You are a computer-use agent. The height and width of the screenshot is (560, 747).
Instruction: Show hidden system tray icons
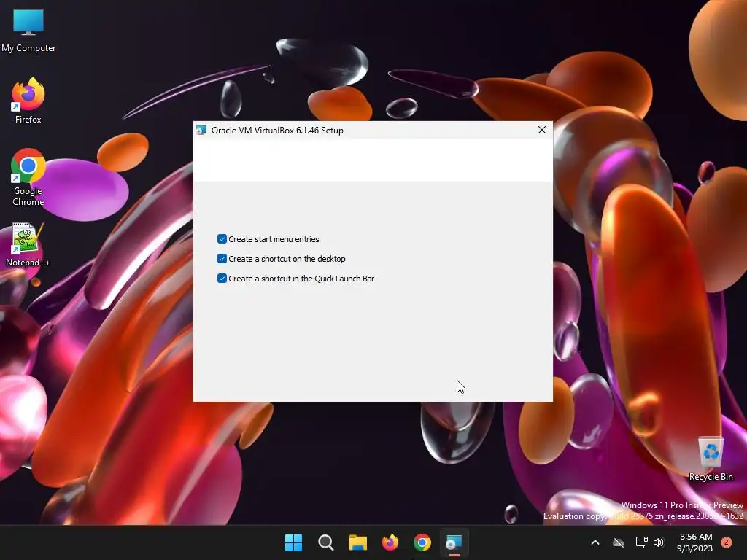coord(595,542)
